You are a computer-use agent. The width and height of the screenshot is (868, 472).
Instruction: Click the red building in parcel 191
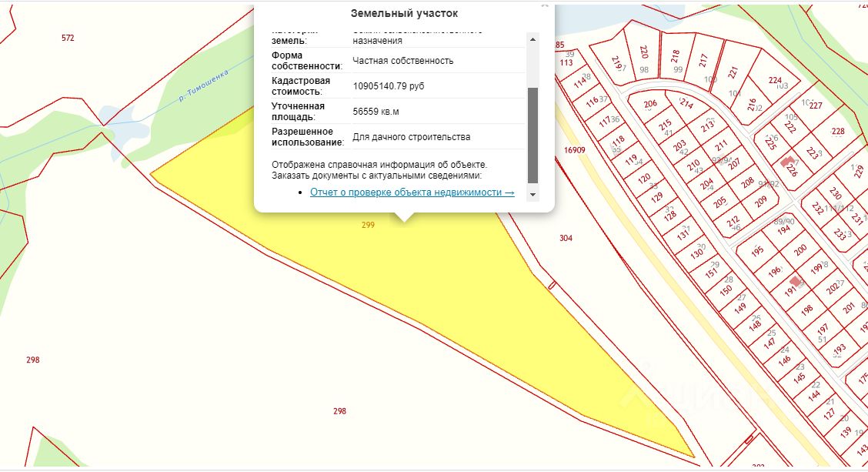[795, 283]
